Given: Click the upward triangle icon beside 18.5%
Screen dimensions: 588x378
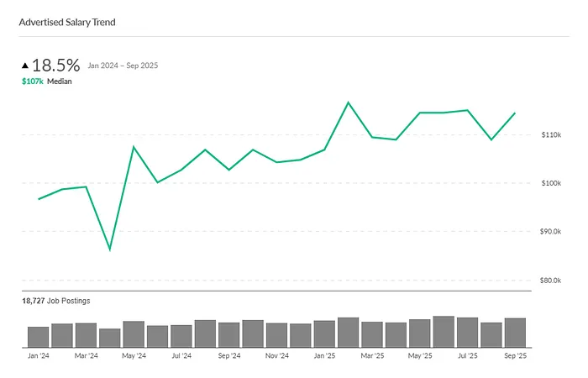Looking at the screenshot, I should pos(26,65).
